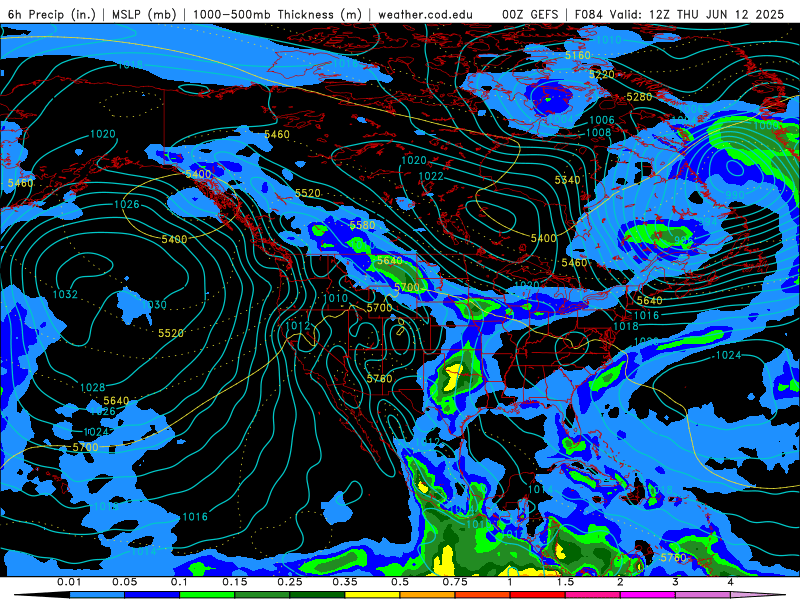Viewport: 800px width, 600px height.
Task: Click the '0.35' legend value
Action: (345, 582)
